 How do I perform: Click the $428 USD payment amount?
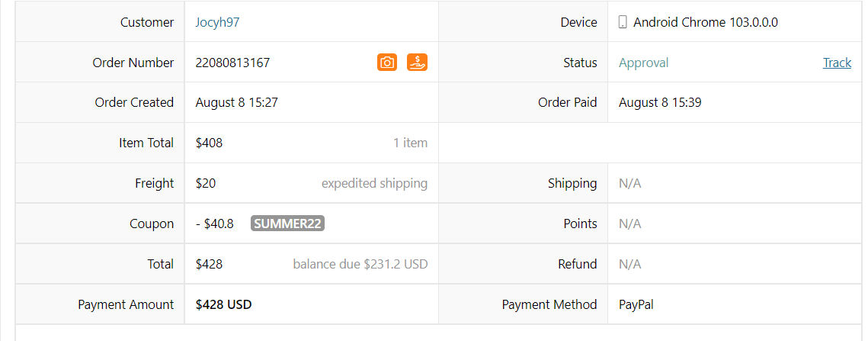(x=223, y=304)
